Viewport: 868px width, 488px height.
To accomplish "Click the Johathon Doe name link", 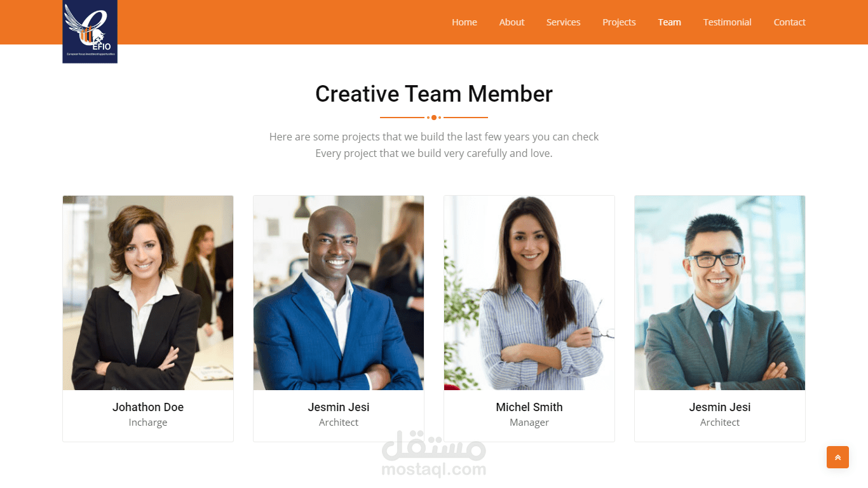I will 148,407.
